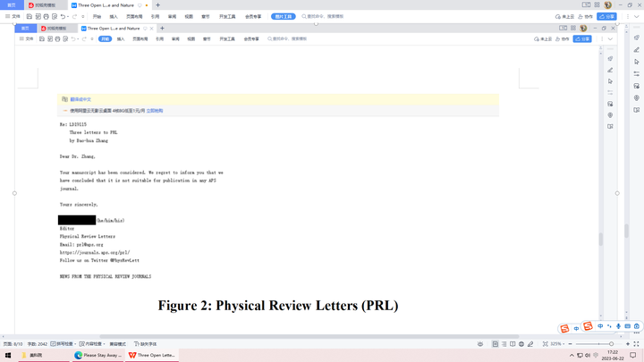Click 缺失字体 in the status bar

146,344
